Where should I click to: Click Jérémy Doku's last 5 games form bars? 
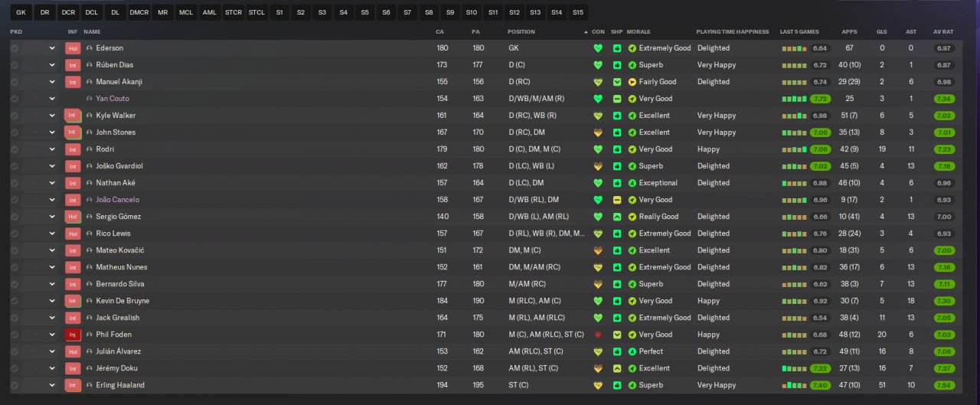[x=794, y=368]
